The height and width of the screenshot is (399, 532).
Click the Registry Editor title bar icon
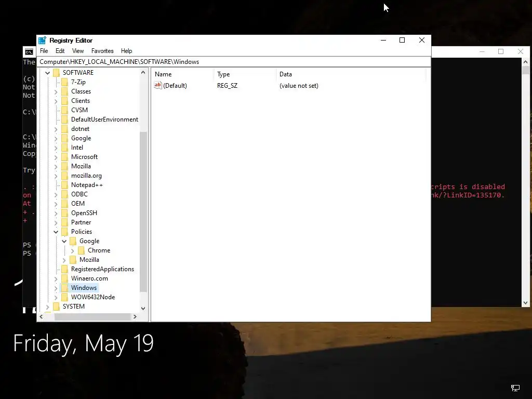(x=43, y=41)
